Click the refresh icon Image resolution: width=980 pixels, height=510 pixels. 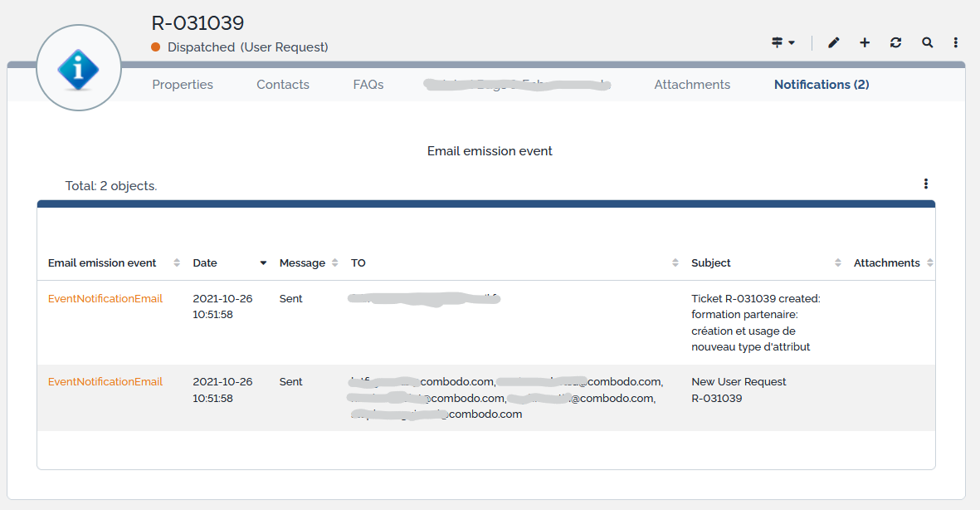point(895,42)
